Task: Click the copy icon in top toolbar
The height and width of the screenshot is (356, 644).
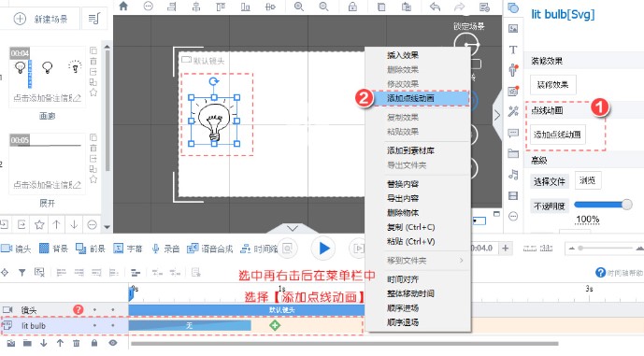Action: (381, 7)
